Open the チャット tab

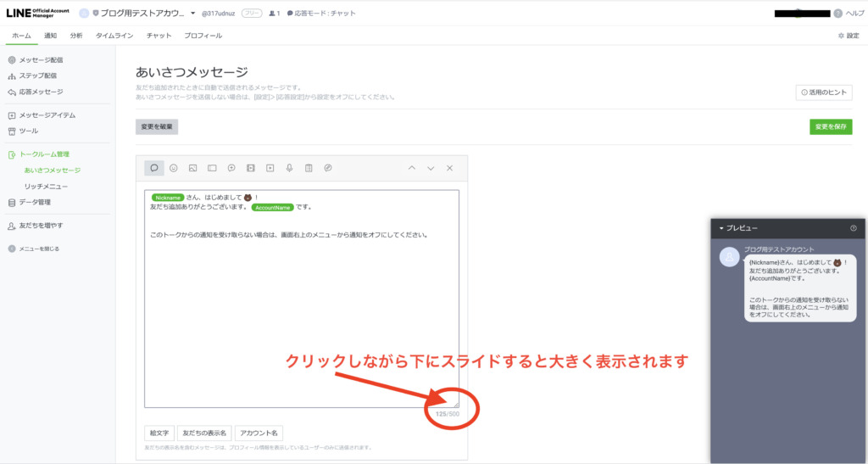pos(159,36)
